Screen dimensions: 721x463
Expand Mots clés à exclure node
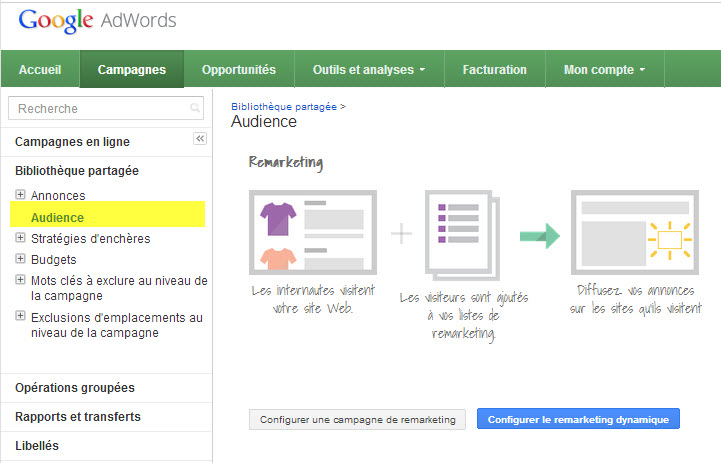20,280
